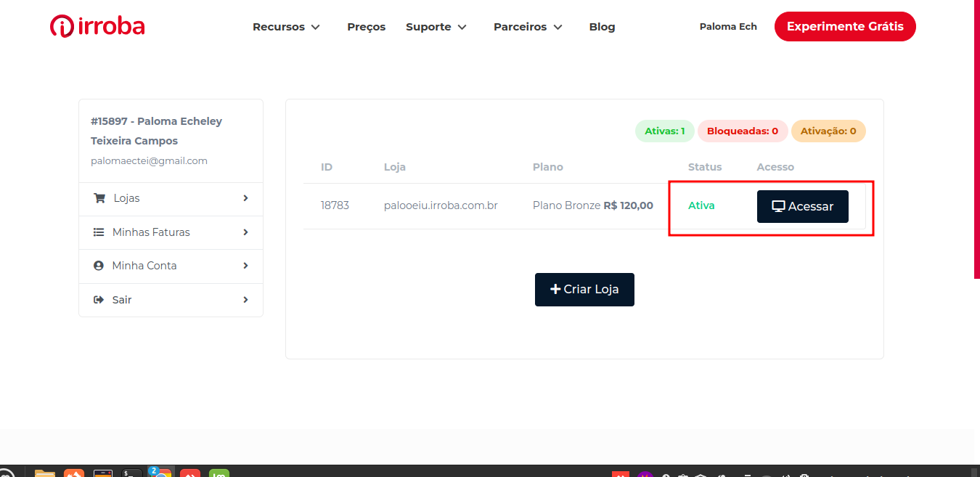The image size is (980, 477).
Task: Click the Ativação: 0 badge
Action: pos(828,131)
